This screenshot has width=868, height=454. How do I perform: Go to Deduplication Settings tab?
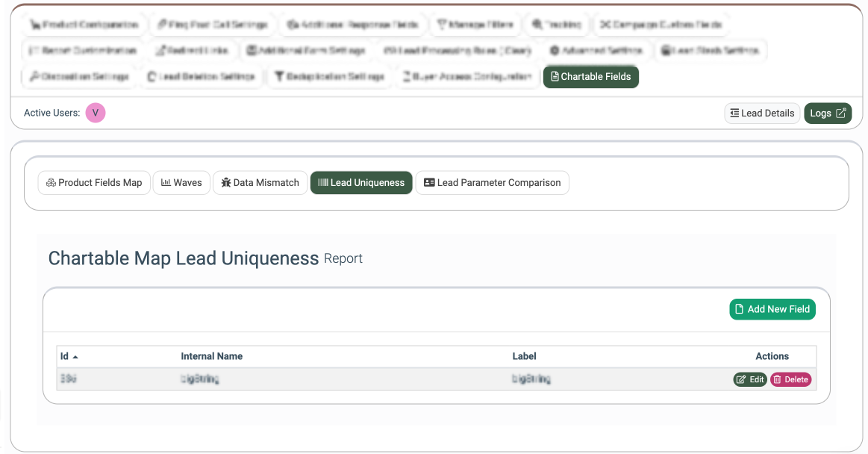(328, 77)
